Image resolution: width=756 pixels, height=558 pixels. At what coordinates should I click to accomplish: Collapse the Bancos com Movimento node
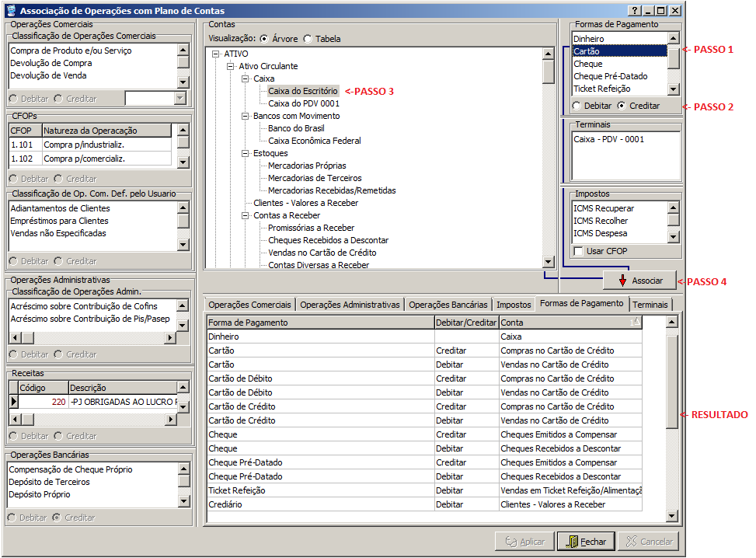246,117
